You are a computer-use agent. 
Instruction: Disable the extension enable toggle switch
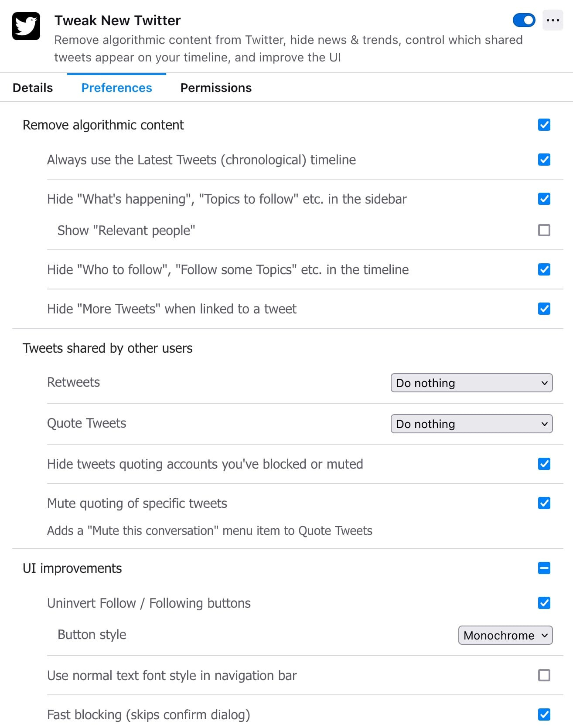coord(524,20)
